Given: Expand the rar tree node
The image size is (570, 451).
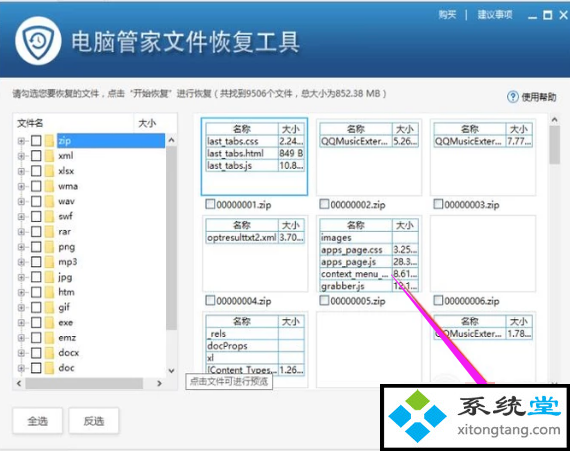Looking at the screenshot, I should 21,232.
